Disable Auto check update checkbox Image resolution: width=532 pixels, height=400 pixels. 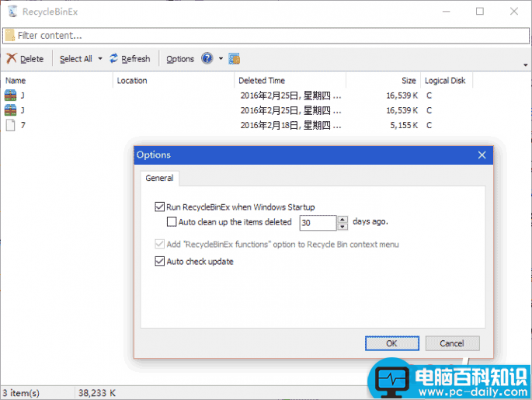click(160, 262)
